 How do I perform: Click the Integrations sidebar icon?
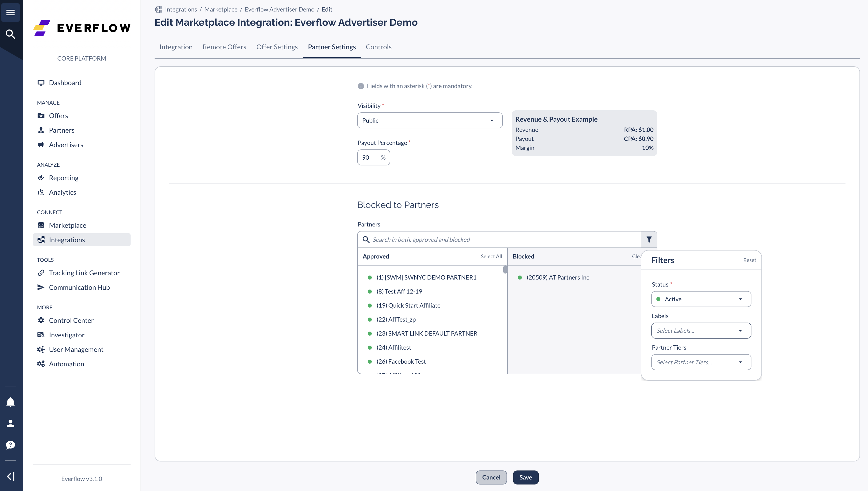(x=41, y=240)
